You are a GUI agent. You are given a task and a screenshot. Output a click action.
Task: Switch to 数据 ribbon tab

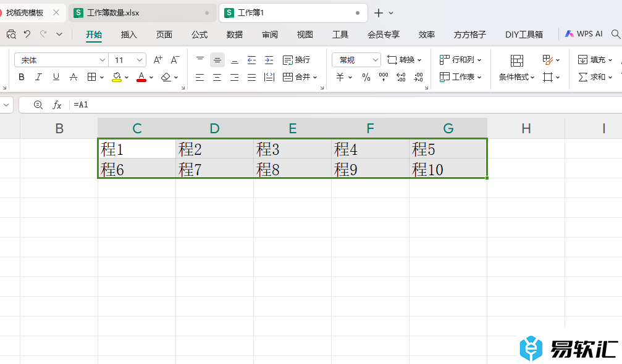click(x=235, y=35)
